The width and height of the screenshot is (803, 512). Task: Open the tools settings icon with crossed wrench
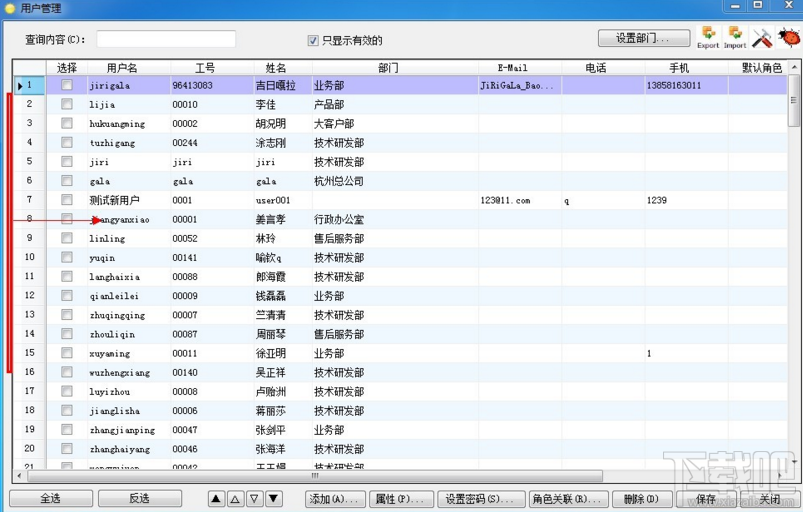point(762,37)
